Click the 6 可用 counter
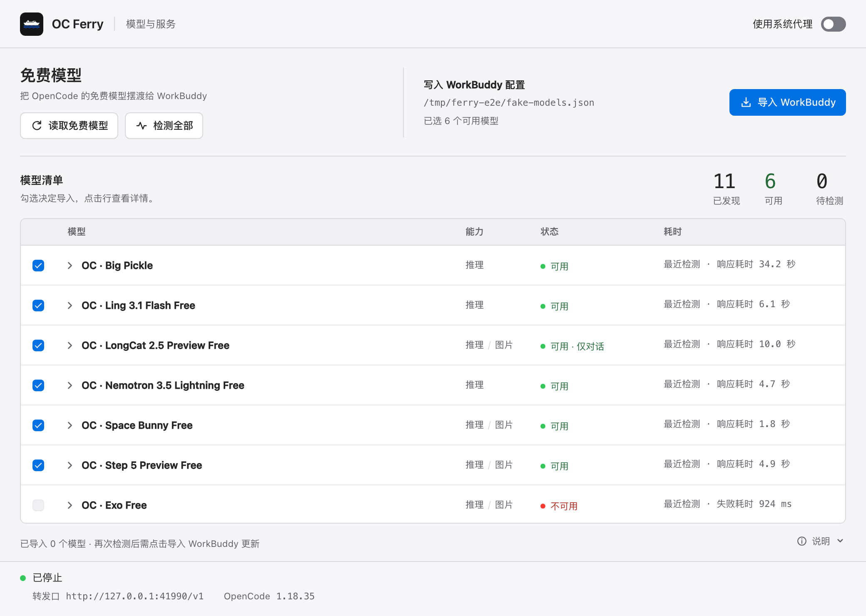Image resolution: width=866 pixels, height=616 pixels. [773, 189]
